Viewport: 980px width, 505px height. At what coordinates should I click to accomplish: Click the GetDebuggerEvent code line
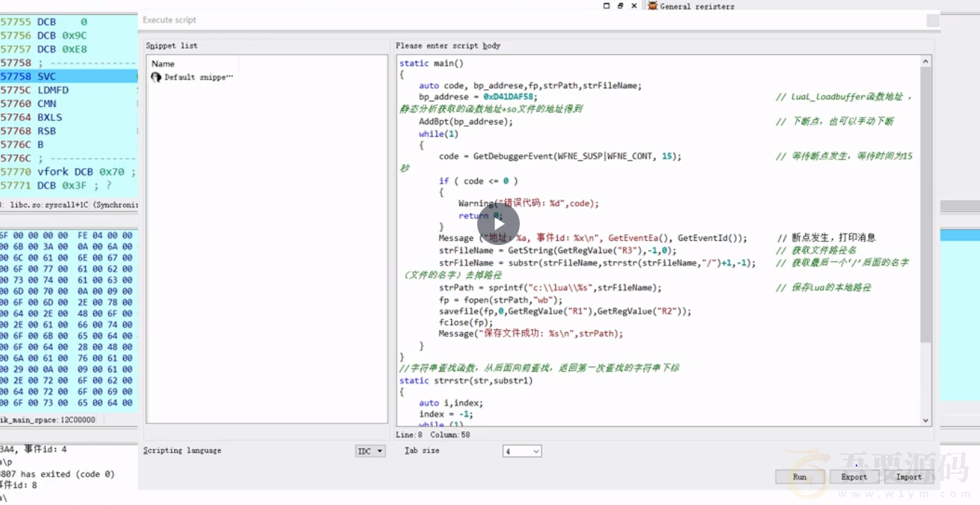click(x=560, y=157)
